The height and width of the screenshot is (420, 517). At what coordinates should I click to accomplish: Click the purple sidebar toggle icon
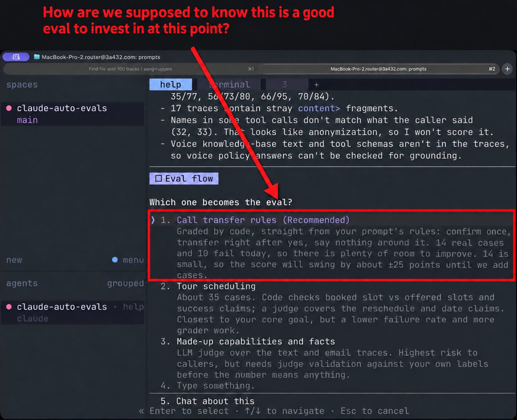(x=16, y=57)
